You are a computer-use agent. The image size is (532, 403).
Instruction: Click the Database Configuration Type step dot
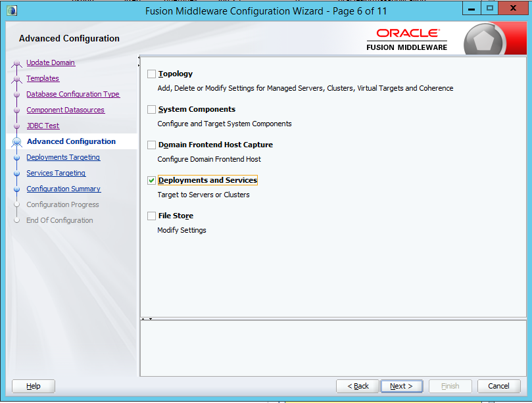point(16,95)
